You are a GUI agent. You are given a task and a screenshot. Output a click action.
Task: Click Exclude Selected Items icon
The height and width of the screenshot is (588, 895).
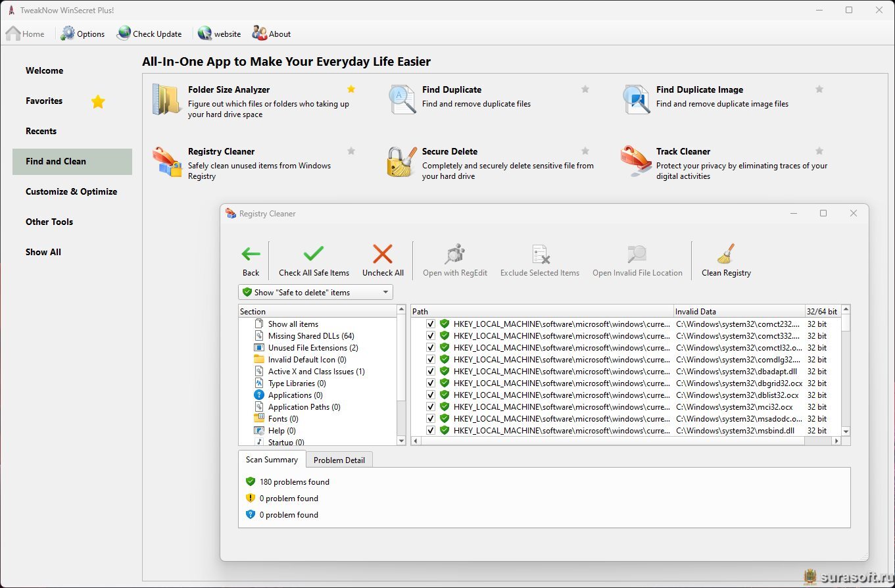(540, 254)
